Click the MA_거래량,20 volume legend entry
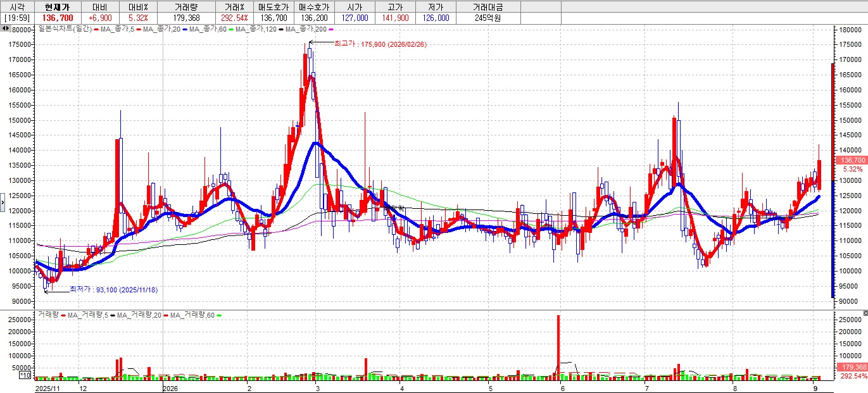Screen dimensions: 868x393 [140, 315]
